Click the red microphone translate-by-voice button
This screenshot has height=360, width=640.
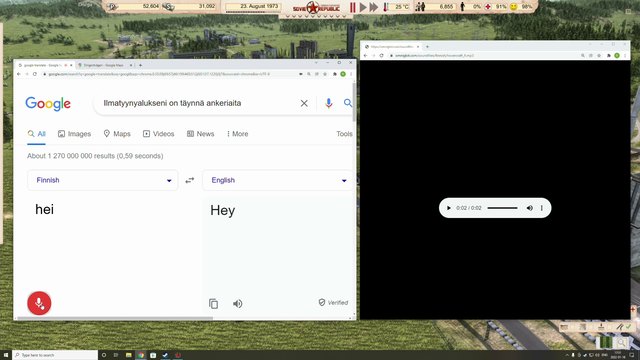click(39, 303)
